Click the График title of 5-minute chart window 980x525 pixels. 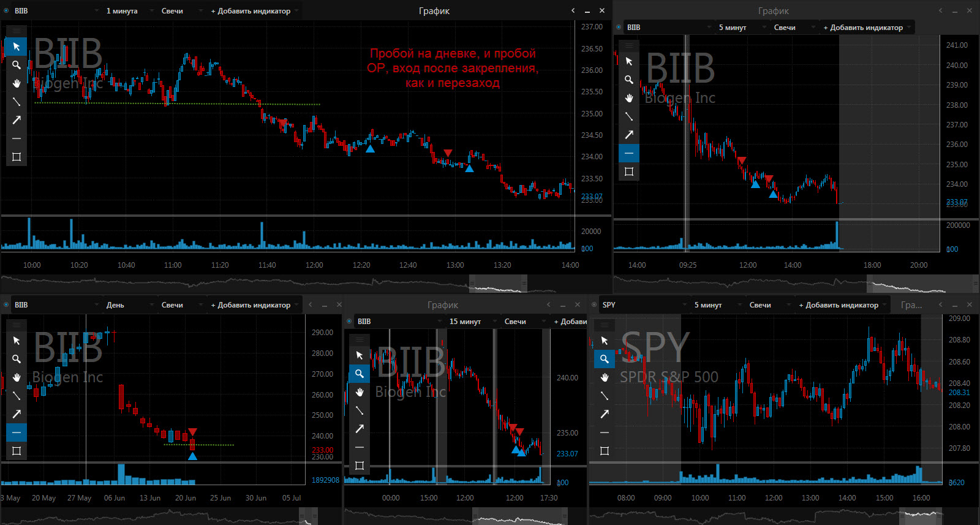[774, 10]
